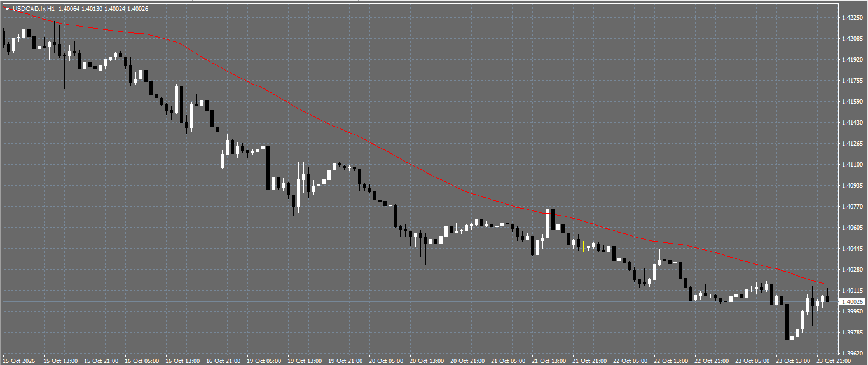
Task: Click the 20 Oct 05:00 time axis label
Action: pyautogui.click(x=386, y=361)
